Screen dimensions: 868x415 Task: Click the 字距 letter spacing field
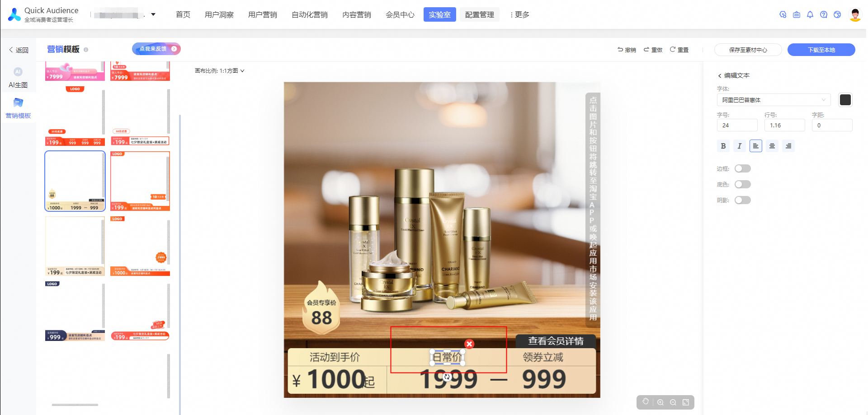point(832,125)
